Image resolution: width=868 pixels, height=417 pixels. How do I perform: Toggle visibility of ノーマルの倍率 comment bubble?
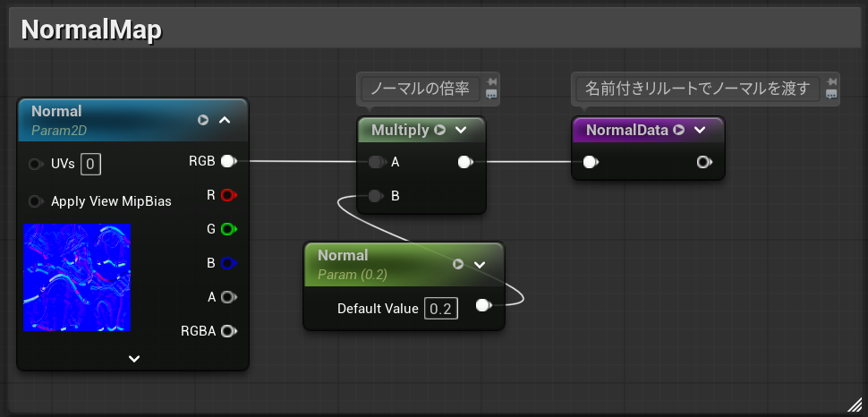click(x=491, y=95)
